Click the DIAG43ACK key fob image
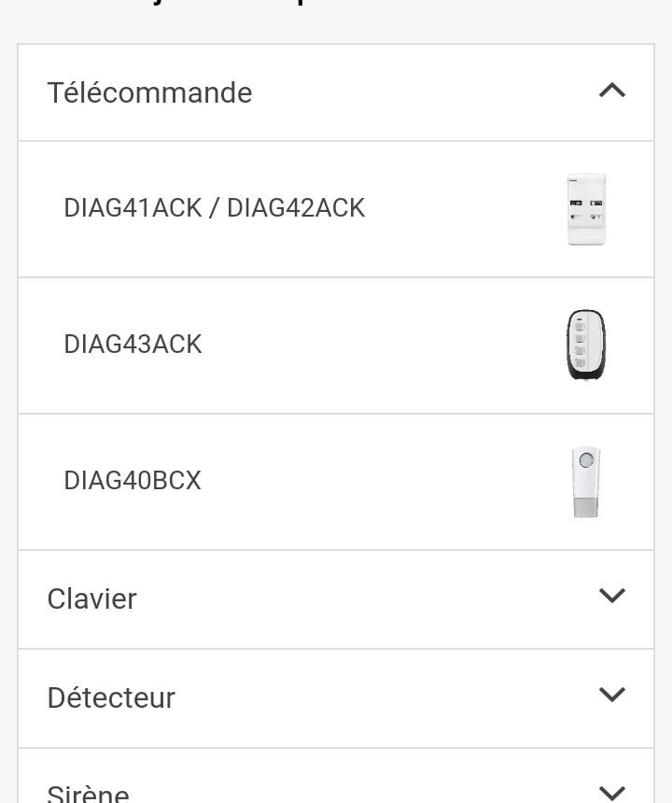The image size is (672, 803). [586, 345]
